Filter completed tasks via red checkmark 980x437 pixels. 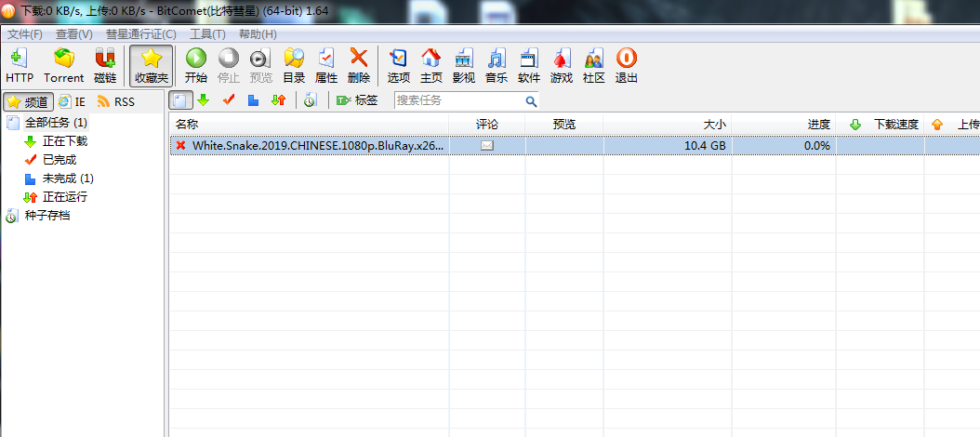[228, 100]
